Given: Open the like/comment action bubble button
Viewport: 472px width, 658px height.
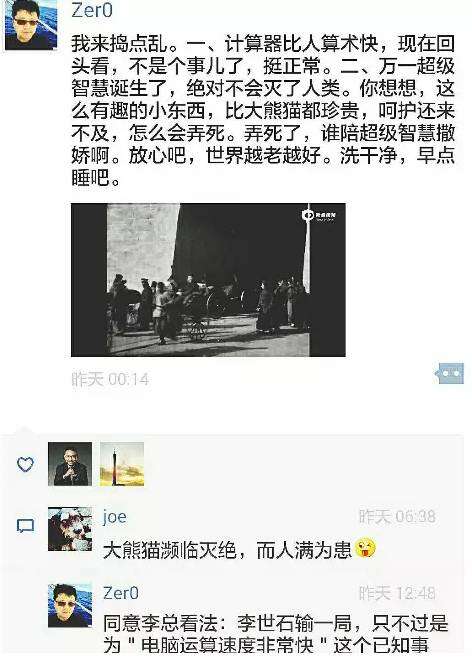Looking at the screenshot, I should pyautogui.click(x=449, y=373).
